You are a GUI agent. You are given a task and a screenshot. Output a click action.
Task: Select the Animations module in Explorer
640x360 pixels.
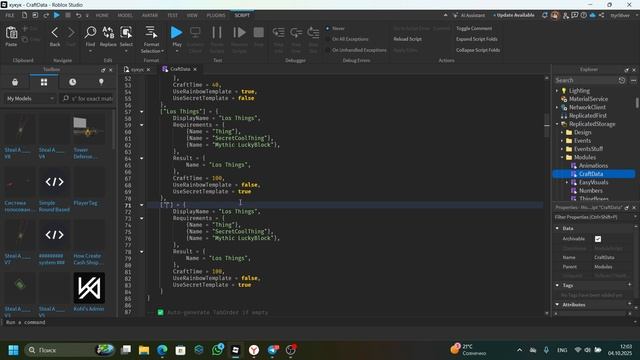coord(593,166)
